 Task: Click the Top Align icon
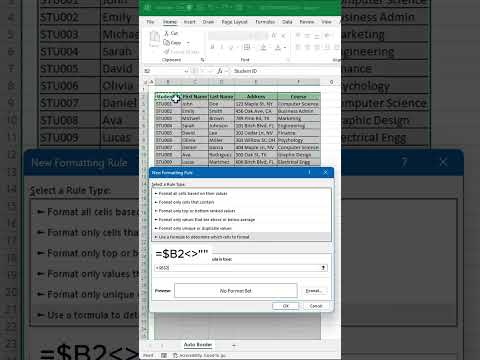pyautogui.click(x=298, y=35)
